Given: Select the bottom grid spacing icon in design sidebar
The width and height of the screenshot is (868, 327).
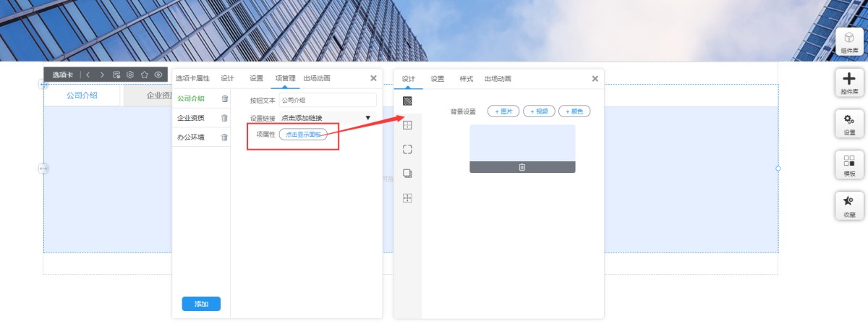Looking at the screenshot, I should coord(407,198).
